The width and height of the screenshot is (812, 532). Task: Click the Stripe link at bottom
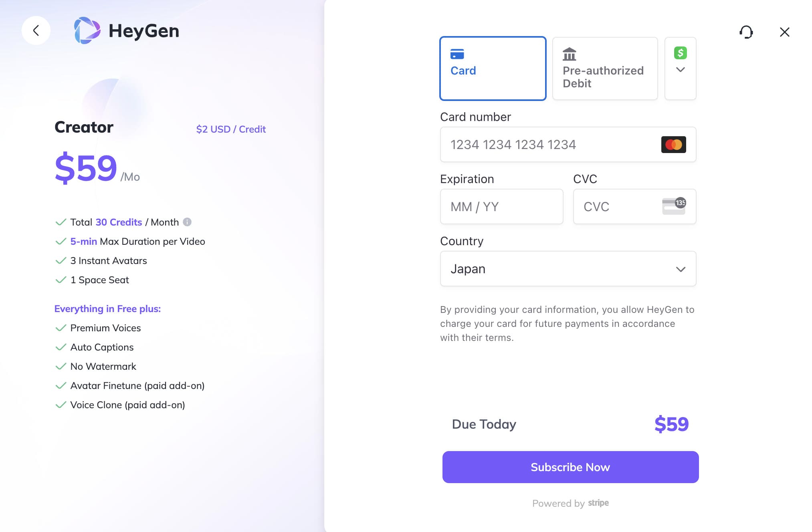click(598, 503)
